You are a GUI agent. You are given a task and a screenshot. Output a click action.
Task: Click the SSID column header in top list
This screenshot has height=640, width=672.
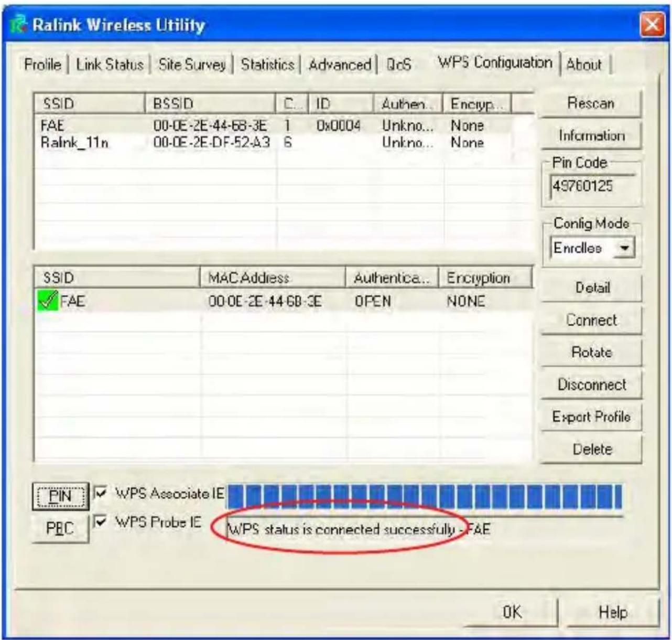(x=90, y=103)
